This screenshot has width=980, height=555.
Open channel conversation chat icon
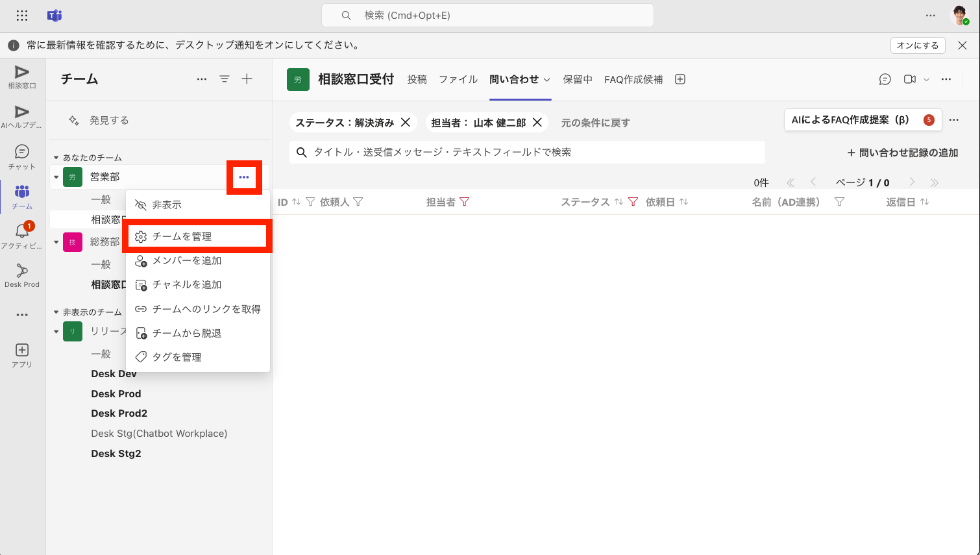point(885,79)
